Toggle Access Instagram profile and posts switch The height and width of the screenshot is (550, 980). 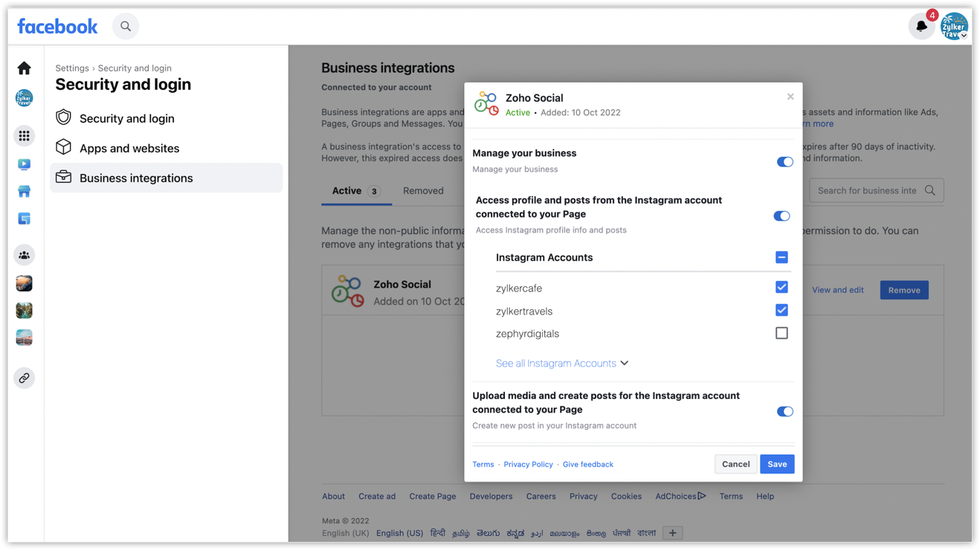[781, 216]
